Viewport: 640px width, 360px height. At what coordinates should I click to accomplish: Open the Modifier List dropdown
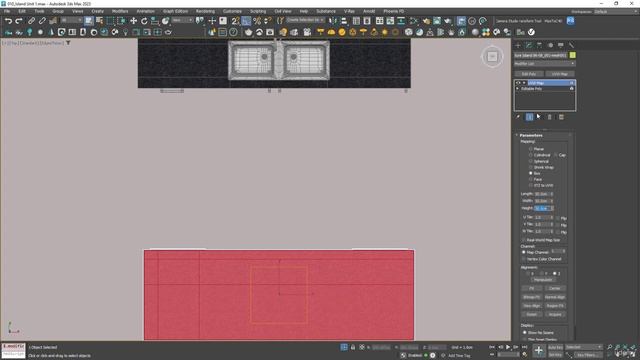click(544, 64)
